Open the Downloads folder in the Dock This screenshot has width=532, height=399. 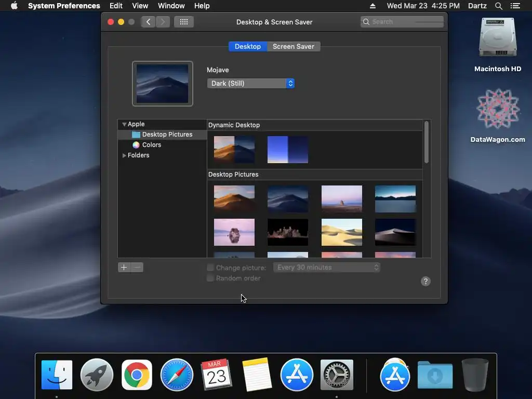[435, 375]
